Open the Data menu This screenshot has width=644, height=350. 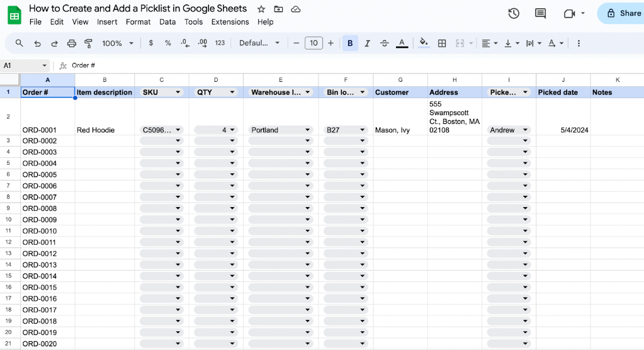(167, 22)
